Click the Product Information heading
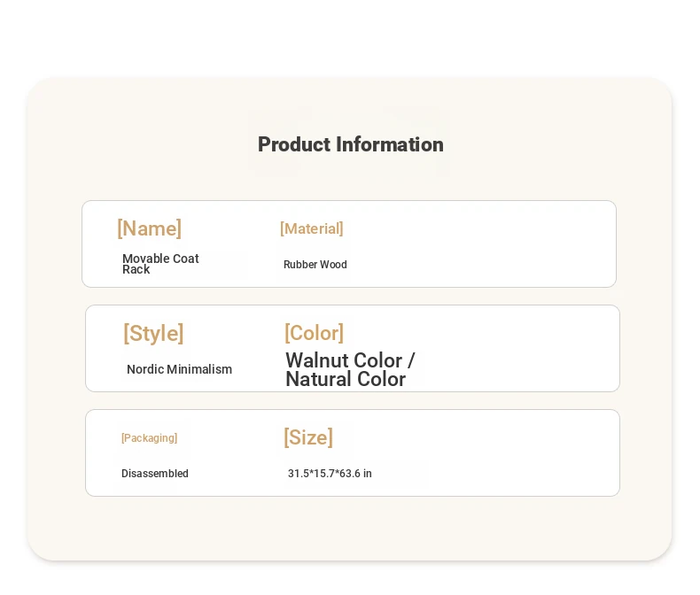700x595 pixels. 351,144
